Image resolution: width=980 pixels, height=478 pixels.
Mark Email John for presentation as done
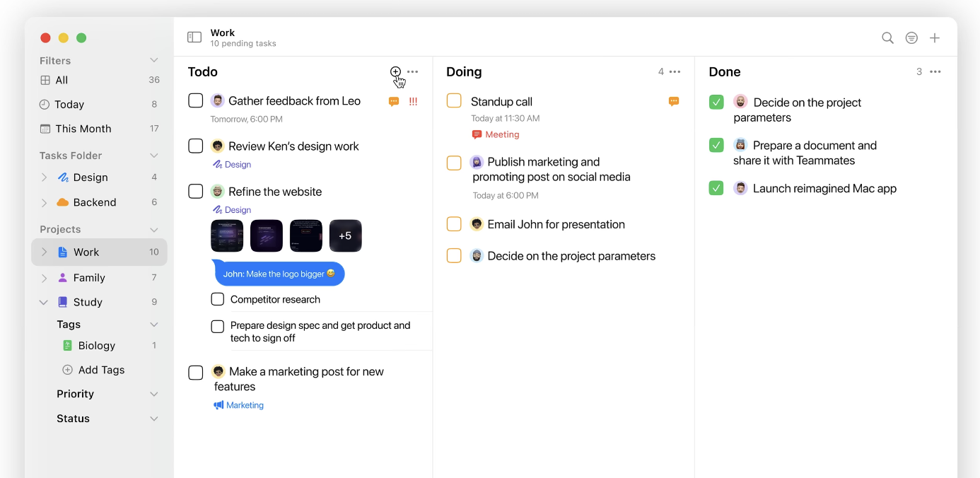click(x=454, y=224)
